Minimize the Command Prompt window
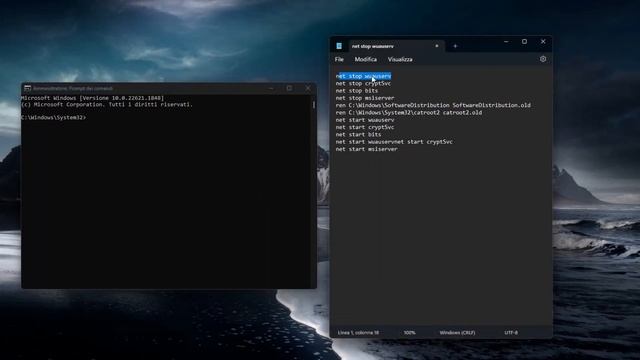This screenshot has height=360, width=640. point(271,88)
